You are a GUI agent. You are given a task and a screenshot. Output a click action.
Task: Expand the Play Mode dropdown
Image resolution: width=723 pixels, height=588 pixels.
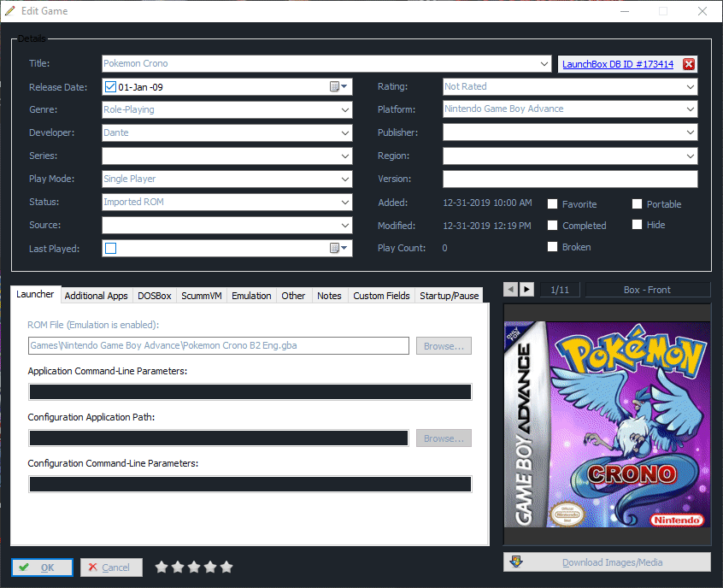(344, 179)
